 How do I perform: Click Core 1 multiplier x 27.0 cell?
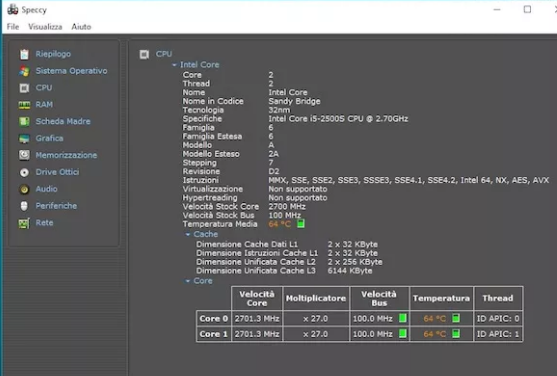[316, 334]
